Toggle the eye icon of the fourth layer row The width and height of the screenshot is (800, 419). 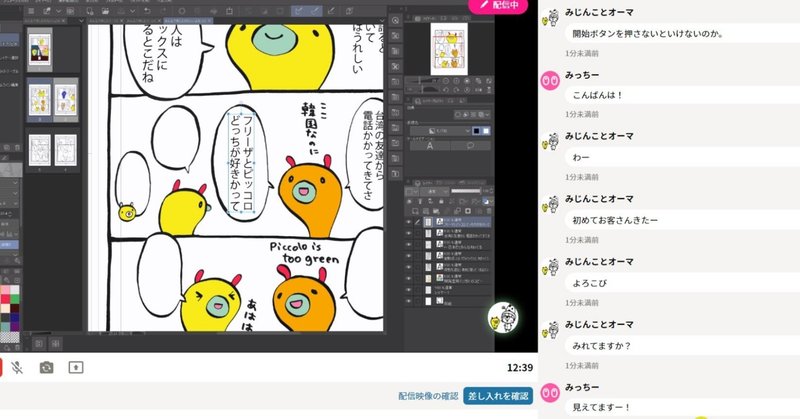(408, 256)
